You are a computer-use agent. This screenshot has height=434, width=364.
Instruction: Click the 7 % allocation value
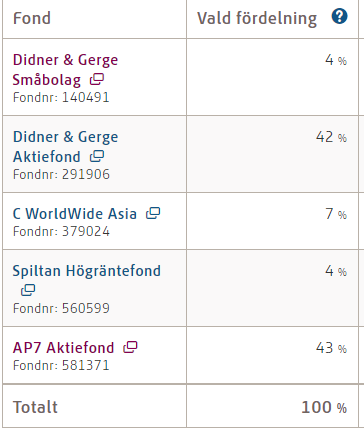point(336,214)
